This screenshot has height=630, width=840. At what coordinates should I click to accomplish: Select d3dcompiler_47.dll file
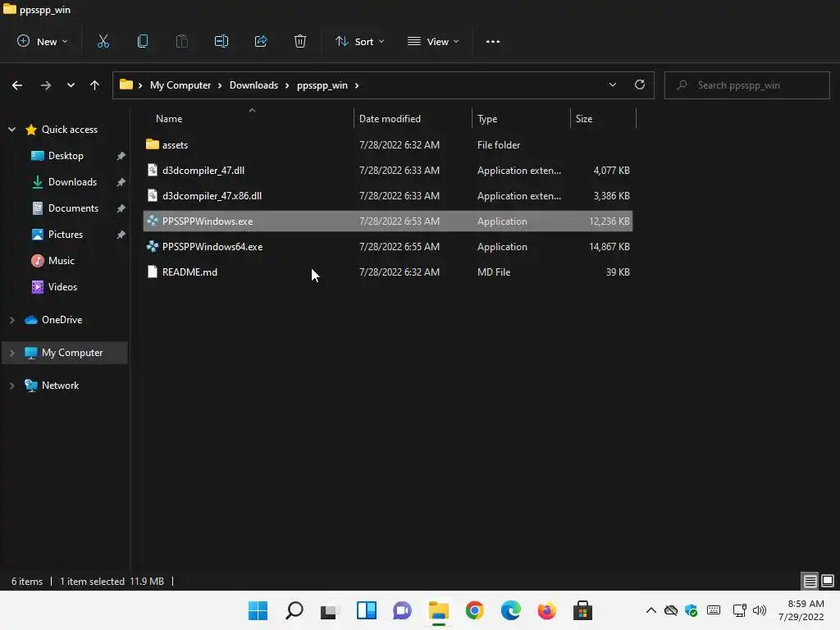[x=388, y=171]
